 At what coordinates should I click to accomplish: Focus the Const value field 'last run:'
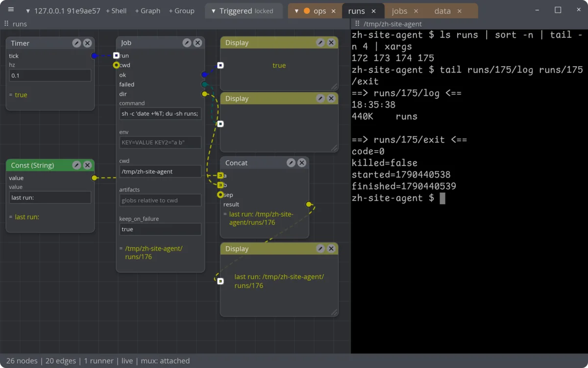click(x=50, y=197)
